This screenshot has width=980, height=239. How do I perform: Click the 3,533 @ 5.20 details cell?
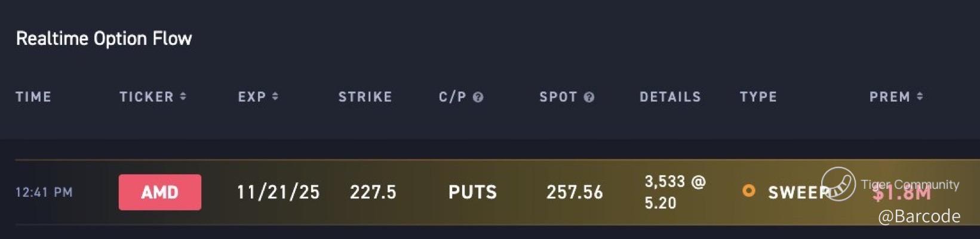[675, 192]
